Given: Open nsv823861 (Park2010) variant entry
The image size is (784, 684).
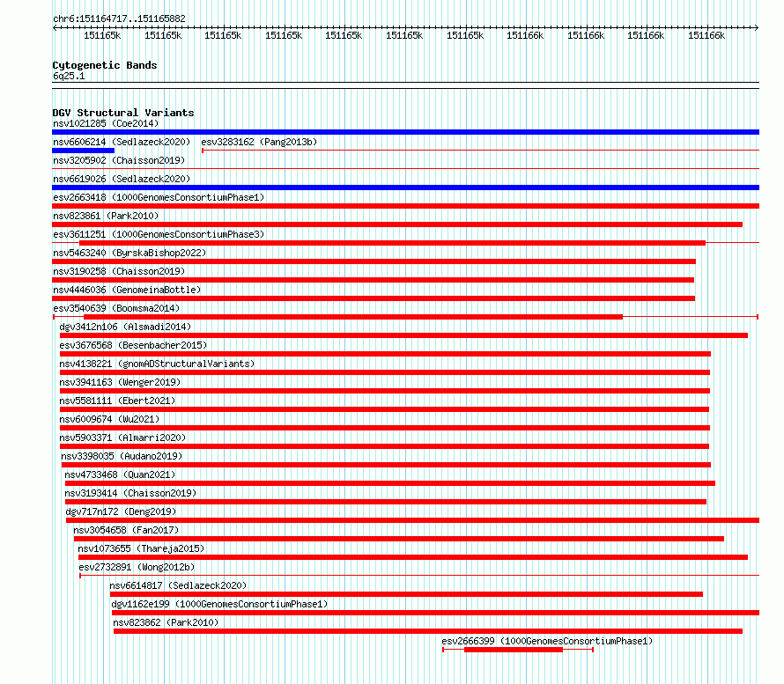Looking at the screenshot, I should (x=106, y=216).
